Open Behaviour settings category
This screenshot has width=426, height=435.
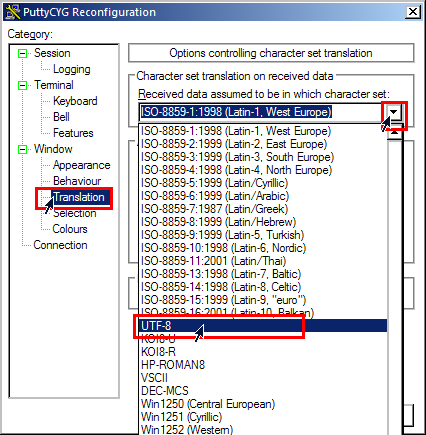tap(77, 181)
